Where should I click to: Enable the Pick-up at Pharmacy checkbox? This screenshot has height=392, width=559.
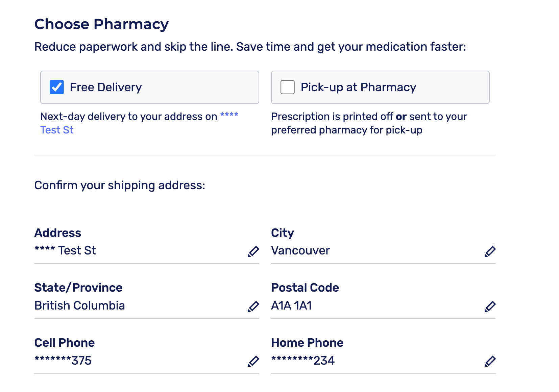[x=288, y=87]
